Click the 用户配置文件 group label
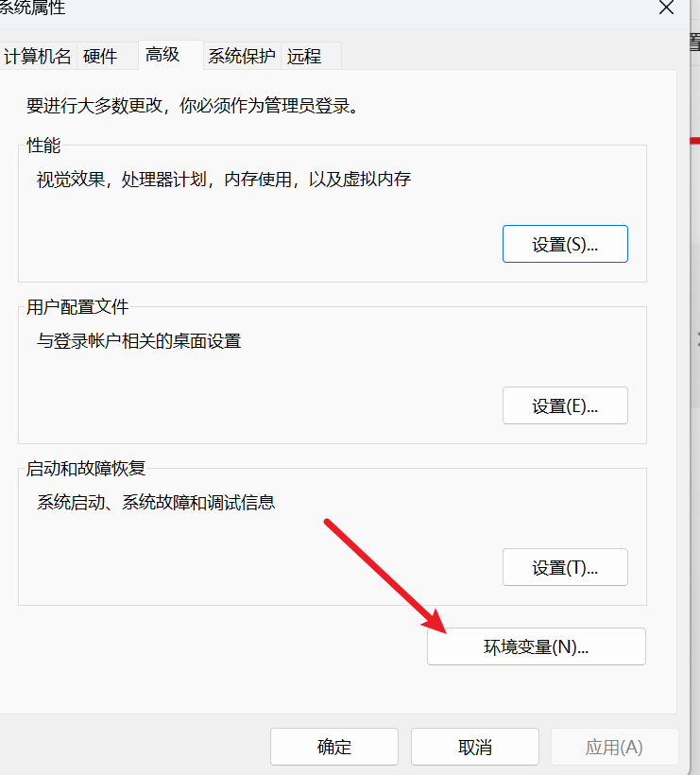 click(x=77, y=307)
